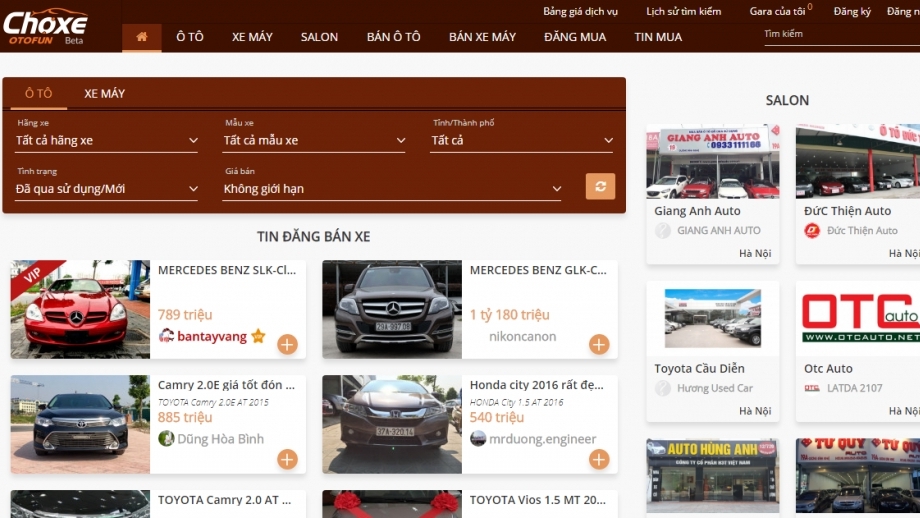Screen dimensions: 920x518
Task: Click the Đăng ký link
Action: [x=852, y=11]
